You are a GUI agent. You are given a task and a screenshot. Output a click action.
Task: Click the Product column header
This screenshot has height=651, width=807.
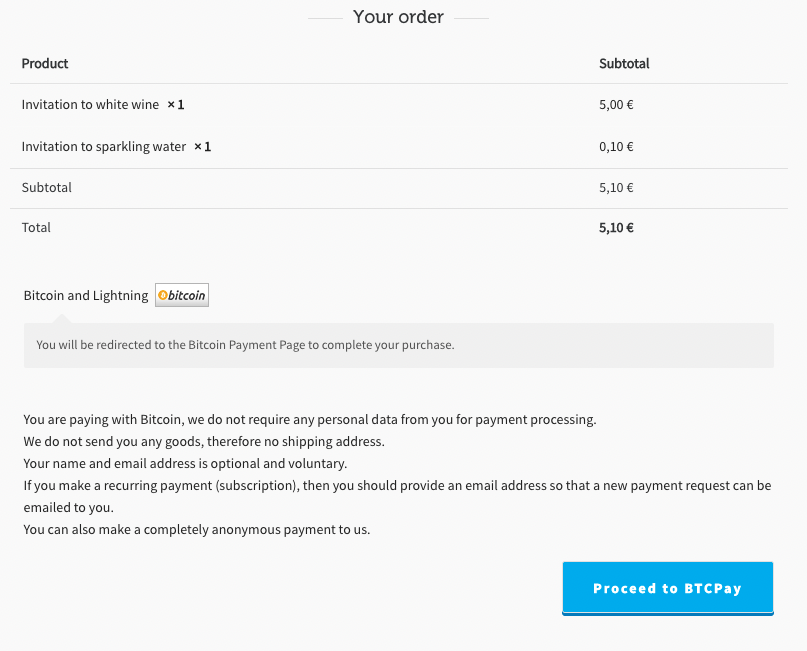coord(45,63)
